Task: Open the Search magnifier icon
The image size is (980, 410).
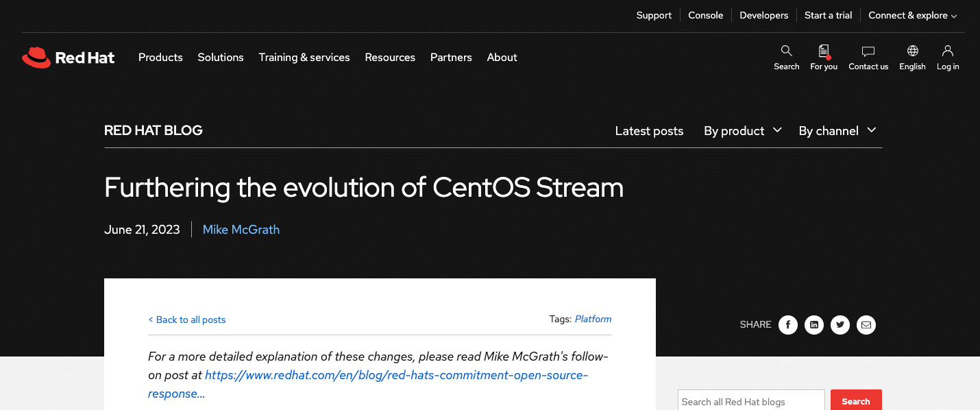Action: pyautogui.click(x=786, y=58)
